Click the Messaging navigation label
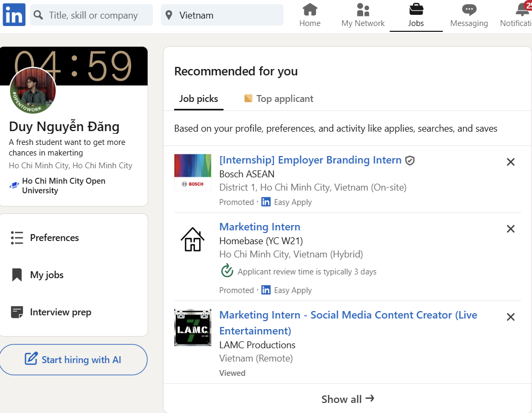Image resolution: width=532 pixels, height=413 pixels. (469, 23)
